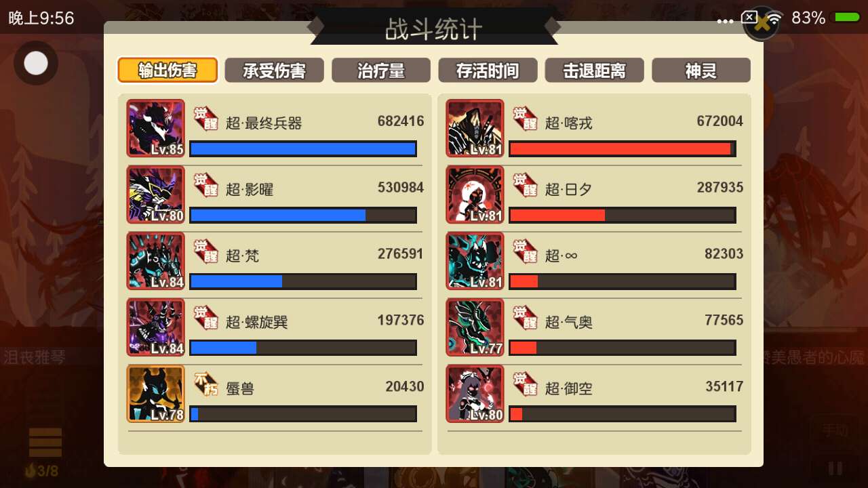Select the 超·日夕 Lv.81 enemy portrait
The height and width of the screenshot is (488, 868).
point(475,195)
